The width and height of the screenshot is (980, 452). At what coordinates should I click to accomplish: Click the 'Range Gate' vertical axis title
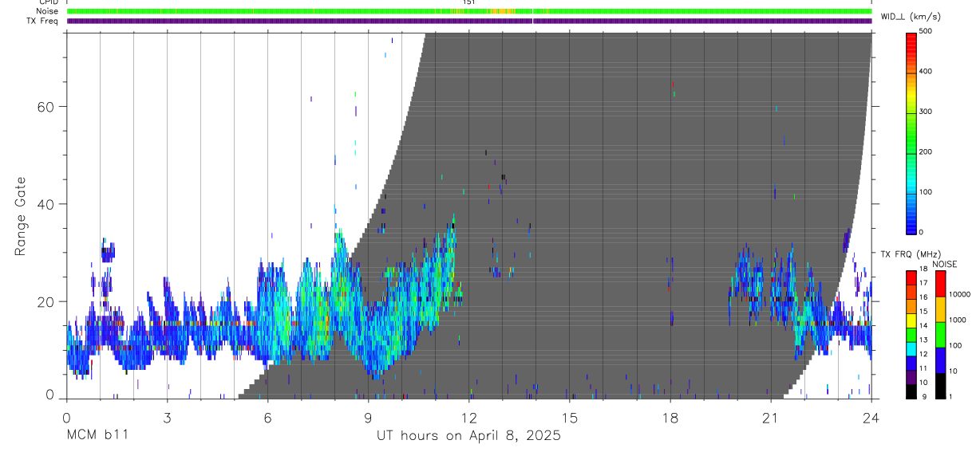20,217
